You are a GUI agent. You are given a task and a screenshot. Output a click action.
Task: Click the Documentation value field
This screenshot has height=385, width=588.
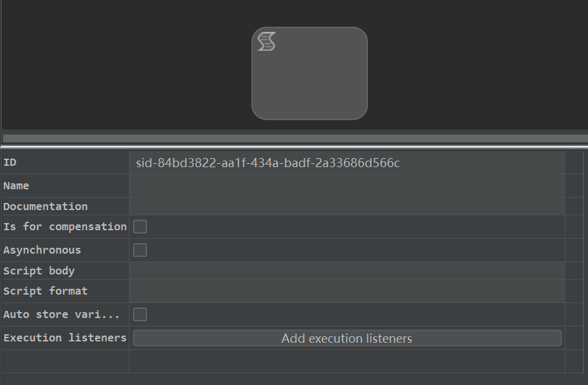(347, 206)
